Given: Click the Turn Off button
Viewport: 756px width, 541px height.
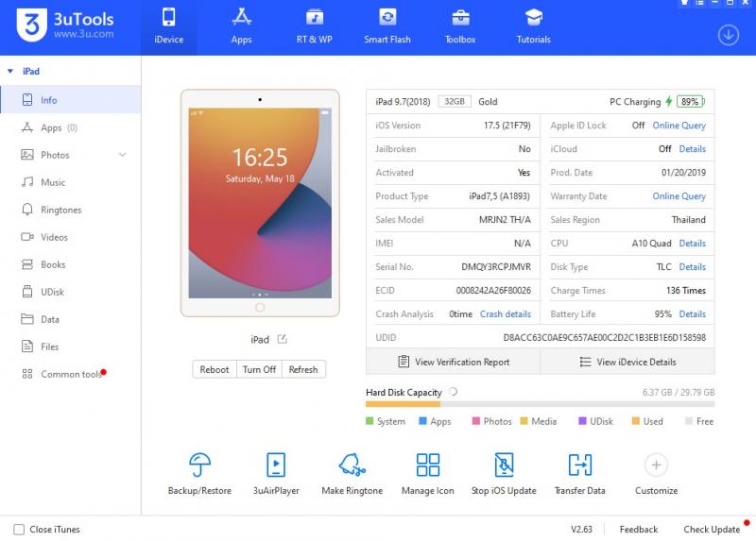Looking at the screenshot, I should [x=259, y=369].
